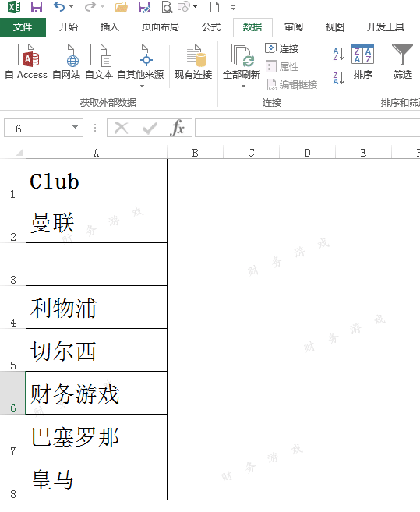Image resolution: width=420 pixels, height=512 pixels.
Task: Select row 6 header
Action: point(12,393)
